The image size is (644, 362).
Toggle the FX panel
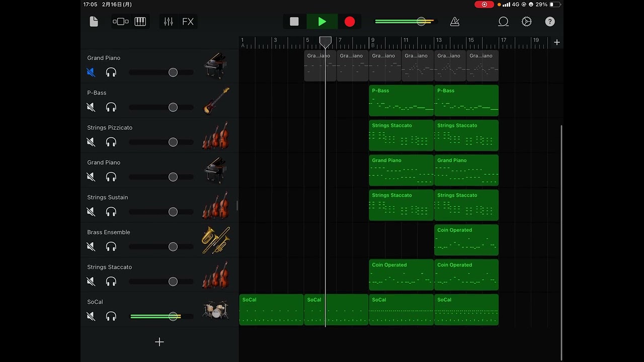click(188, 22)
